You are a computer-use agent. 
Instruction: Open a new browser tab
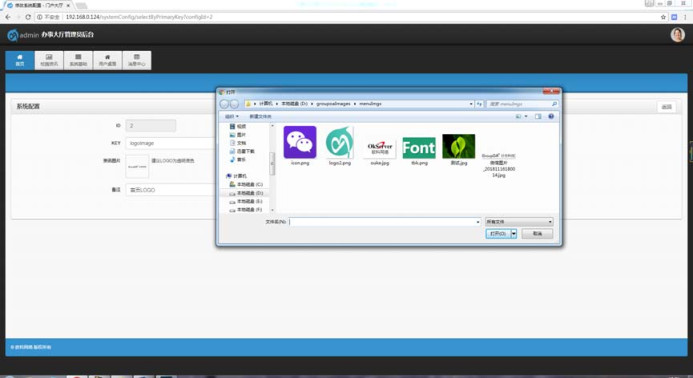(81, 5)
